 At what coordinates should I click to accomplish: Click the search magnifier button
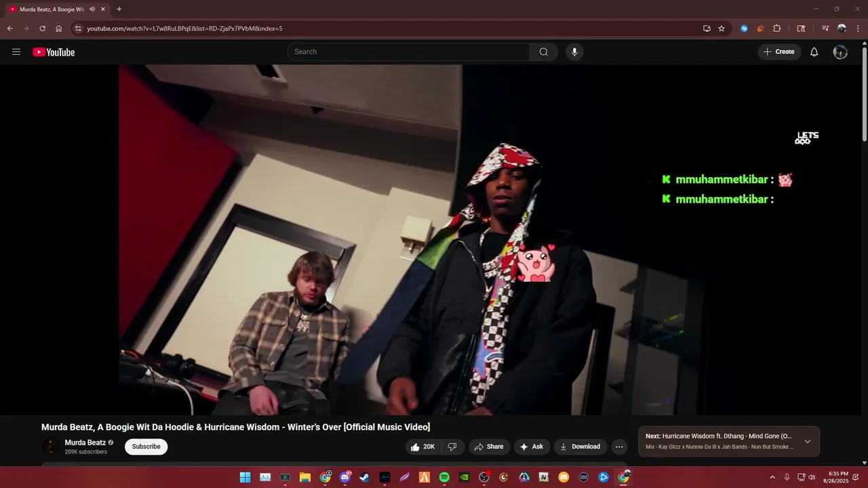pyautogui.click(x=544, y=52)
